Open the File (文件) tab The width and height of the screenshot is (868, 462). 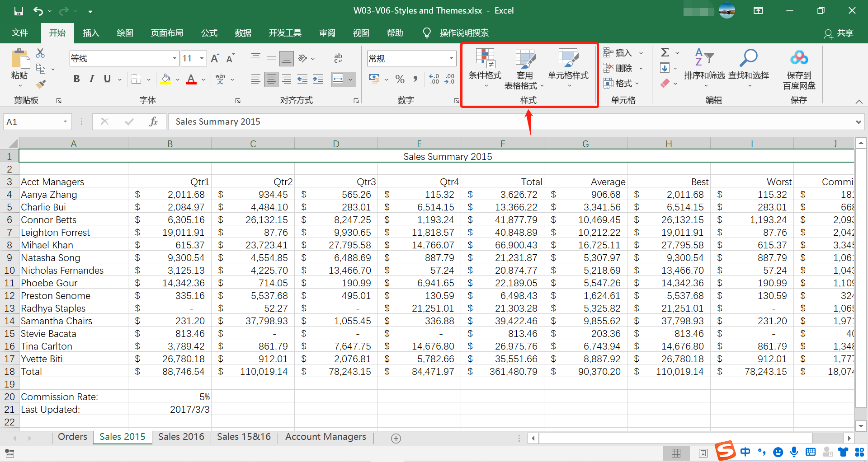(20, 33)
